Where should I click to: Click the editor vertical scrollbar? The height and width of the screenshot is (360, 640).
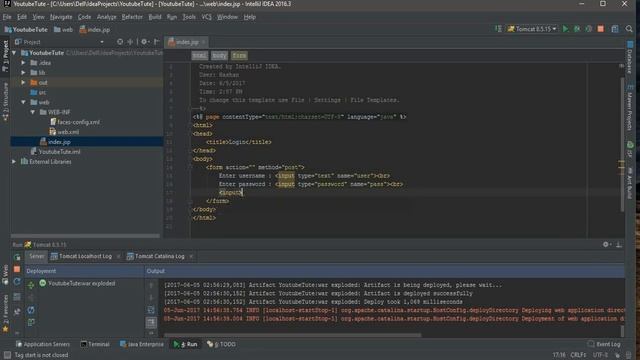coord(622,144)
